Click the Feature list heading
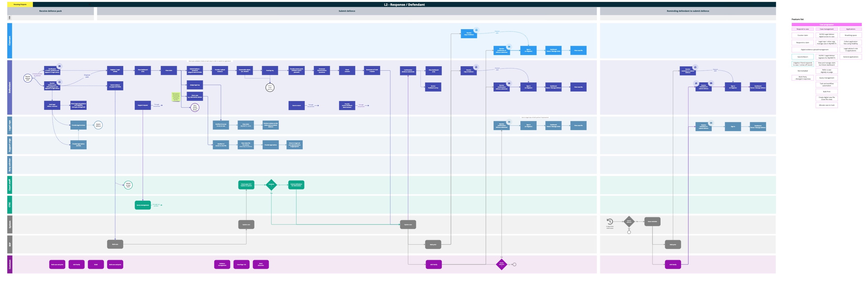The width and height of the screenshot is (868, 281). 798,19
